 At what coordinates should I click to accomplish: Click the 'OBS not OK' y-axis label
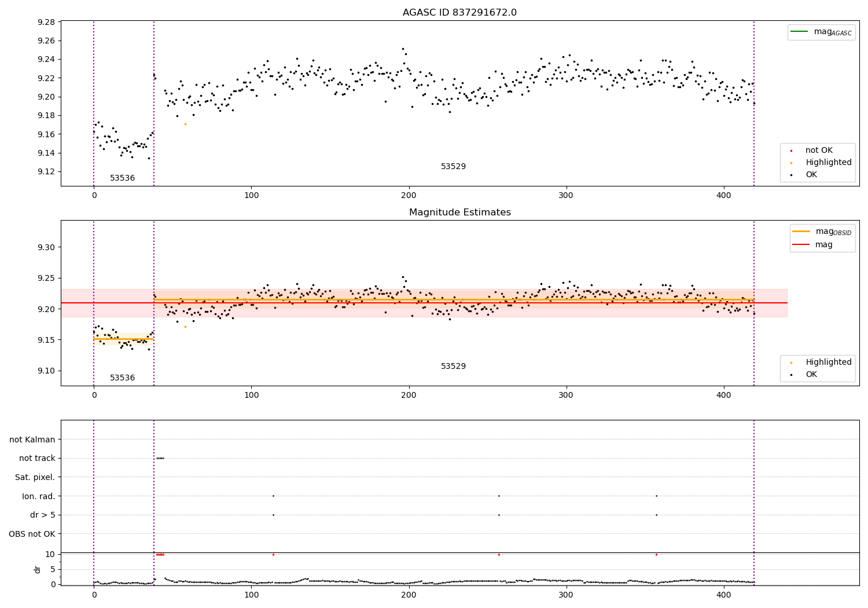click(32, 534)
